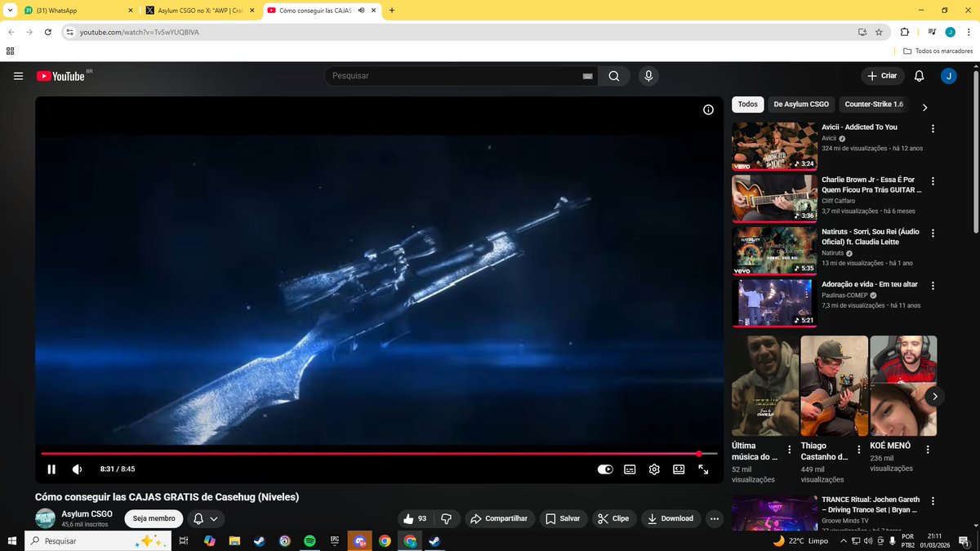Open Chrome three-dot menu
Image resolution: width=980 pixels, height=551 pixels.
[x=968, y=32]
